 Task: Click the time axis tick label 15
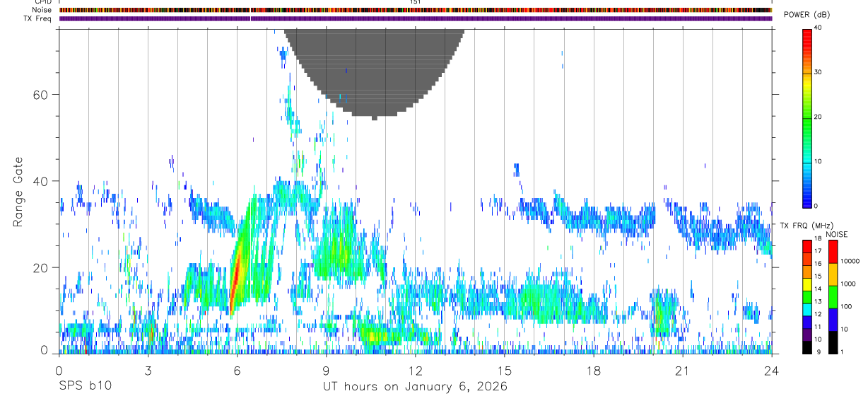[x=505, y=370]
